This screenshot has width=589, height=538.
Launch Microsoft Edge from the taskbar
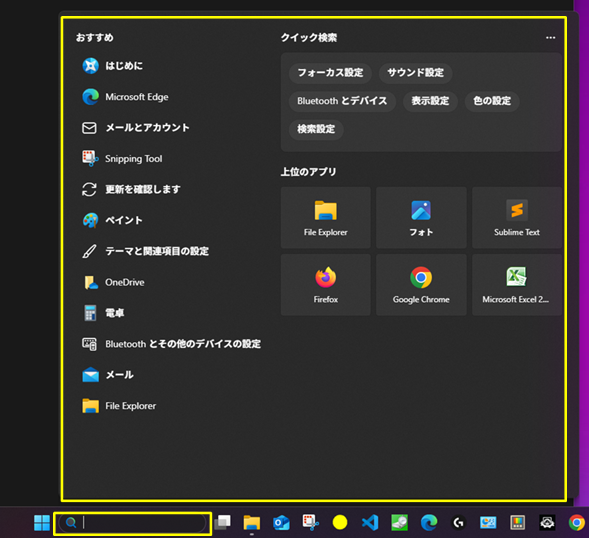pos(429,523)
